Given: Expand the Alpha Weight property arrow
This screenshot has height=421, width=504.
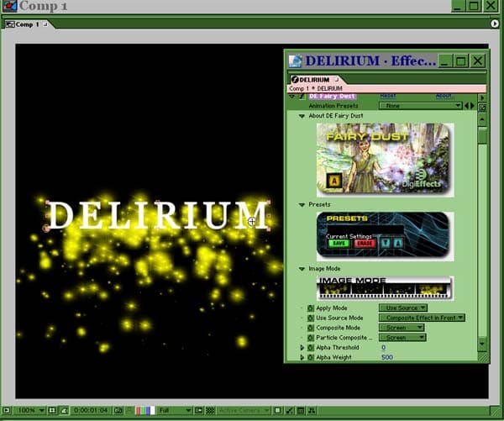Looking at the screenshot, I should 302,357.
